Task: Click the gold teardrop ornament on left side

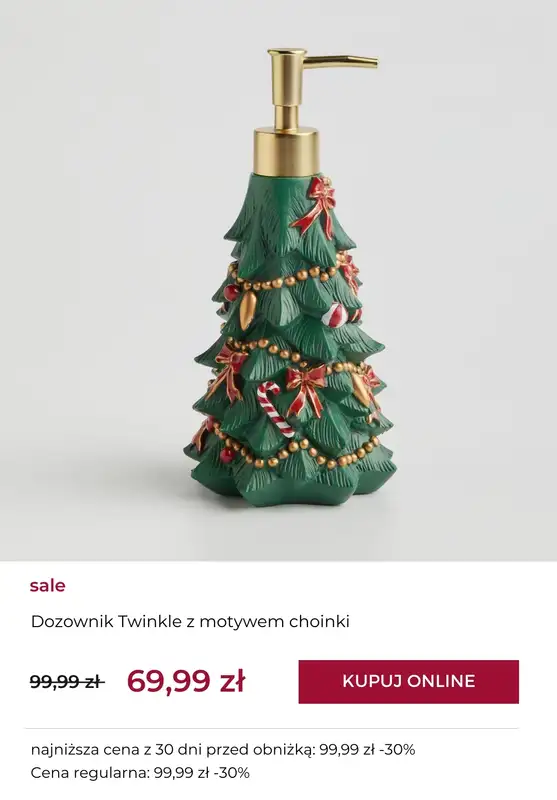Action: [246, 309]
